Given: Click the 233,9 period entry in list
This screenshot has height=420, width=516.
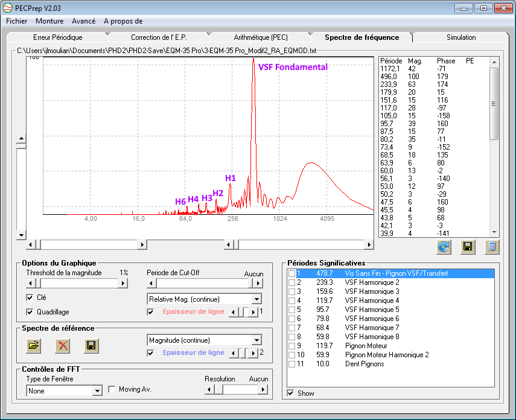Looking at the screenshot, I should click(x=388, y=84).
